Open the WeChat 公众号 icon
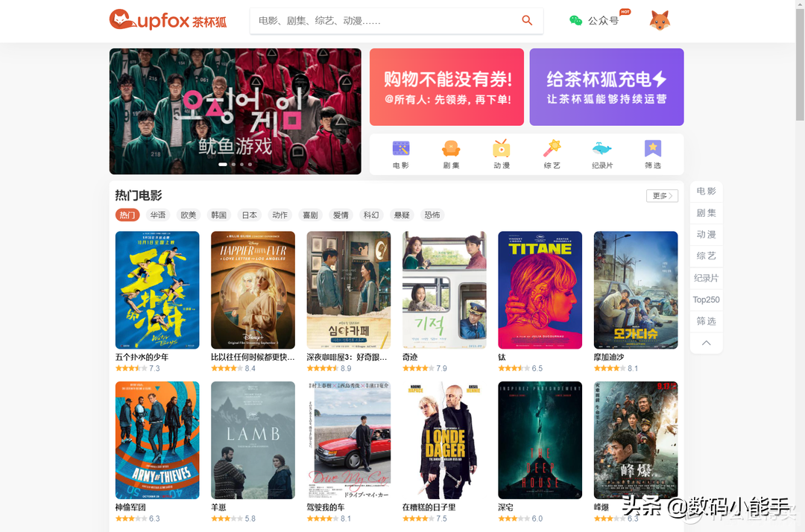 click(575, 21)
